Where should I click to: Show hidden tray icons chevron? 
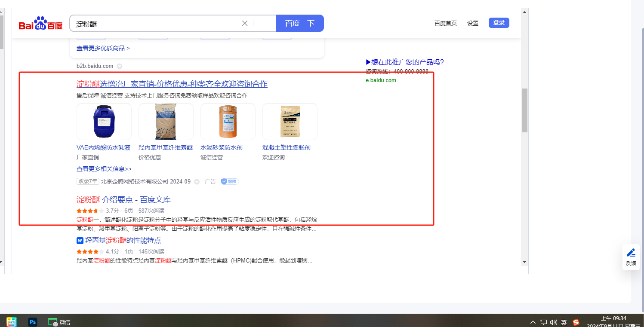point(533,322)
